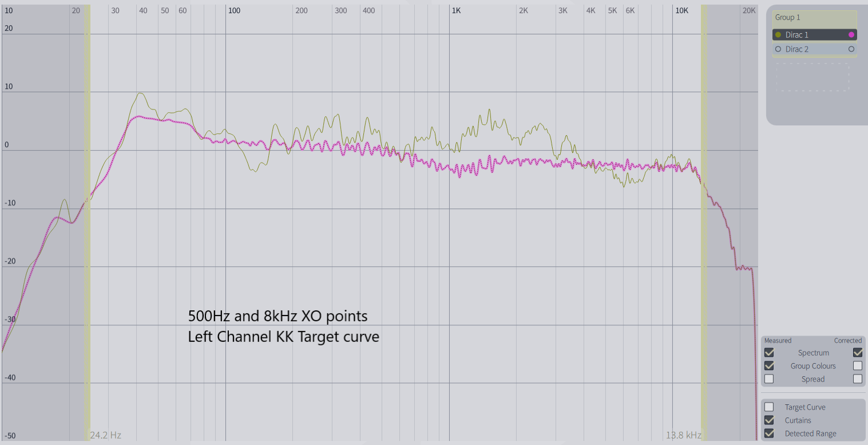Click the Group 1 header label
Image resolution: width=868 pixels, height=445 pixels.
pyautogui.click(x=788, y=17)
